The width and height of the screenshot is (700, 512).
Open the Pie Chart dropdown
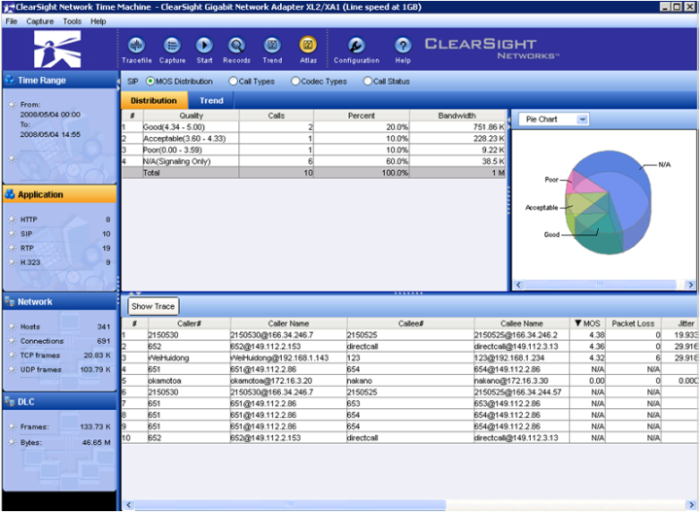click(554, 119)
